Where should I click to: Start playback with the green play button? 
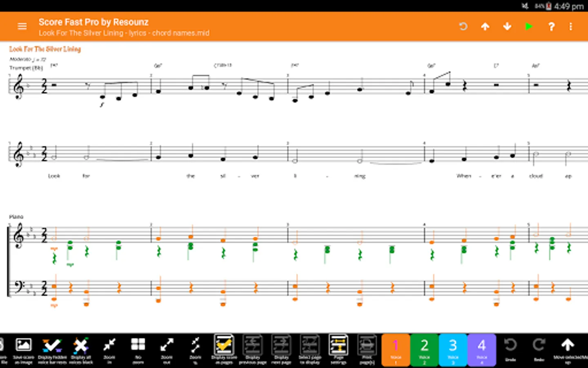(529, 27)
